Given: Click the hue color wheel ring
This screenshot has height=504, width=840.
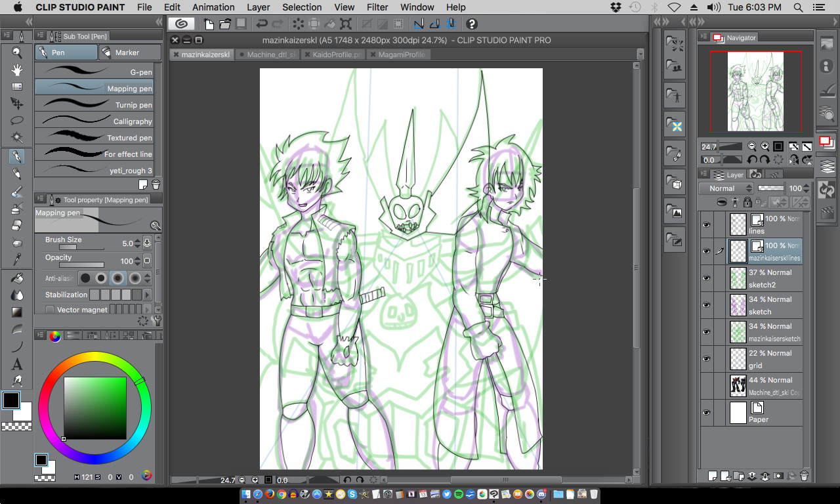Looking at the screenshot, I should click(94, 357).
